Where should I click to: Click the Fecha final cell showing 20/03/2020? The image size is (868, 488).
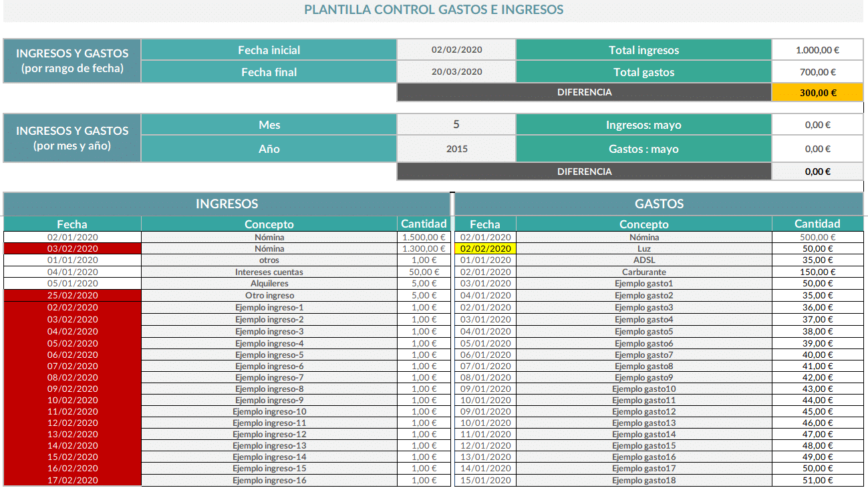pyautogui.click(x=456, y=72)
